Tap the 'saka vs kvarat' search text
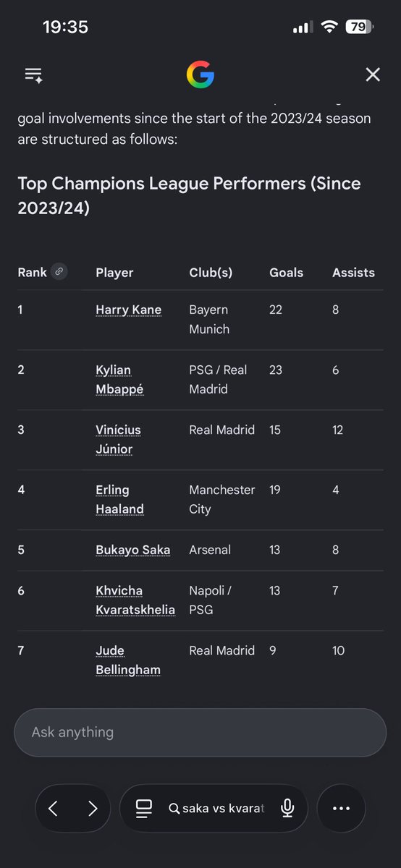The height and width of the screenshot is (868, 401). pyautogui.click(x=223, y=809)
